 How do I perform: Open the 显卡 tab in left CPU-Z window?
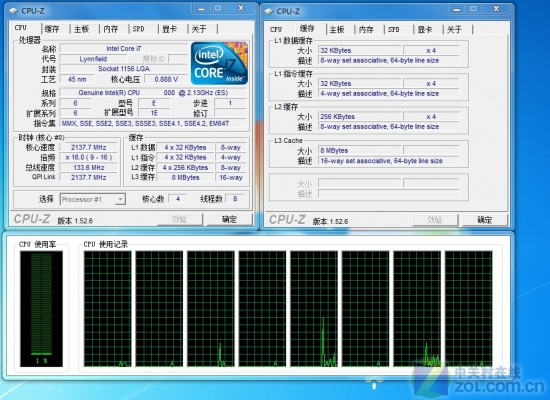tap(169, 29)
